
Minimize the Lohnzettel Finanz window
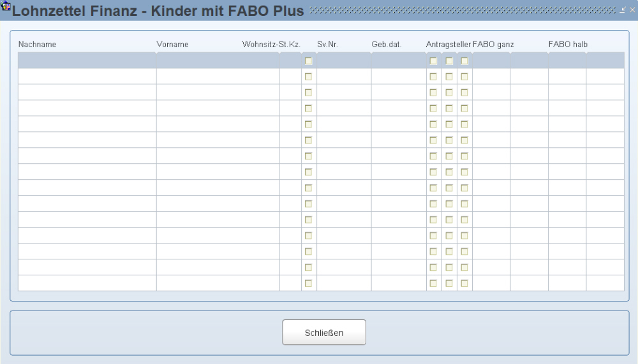pyautogui.click(x=624, y=10)
